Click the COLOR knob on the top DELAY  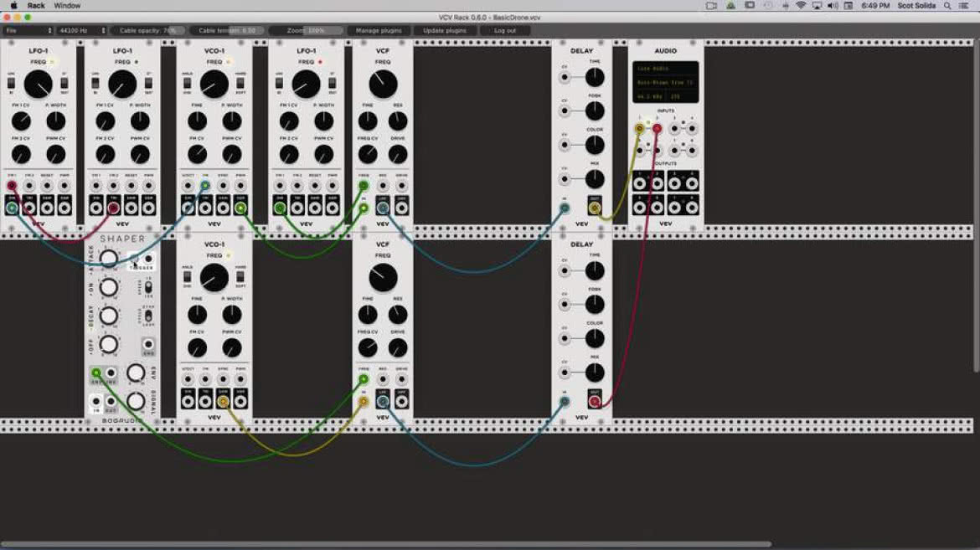coord(595,144)
